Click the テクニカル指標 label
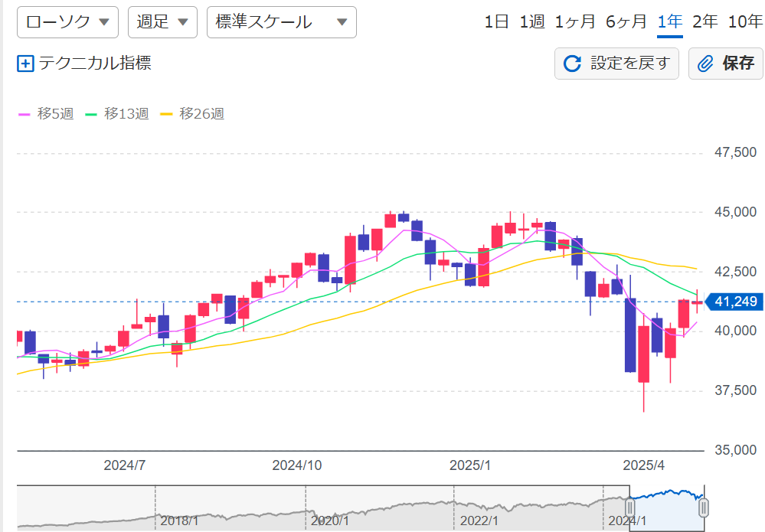Image resolution: width=765 pixels, height=532 pixels. (x=95, y=63)
